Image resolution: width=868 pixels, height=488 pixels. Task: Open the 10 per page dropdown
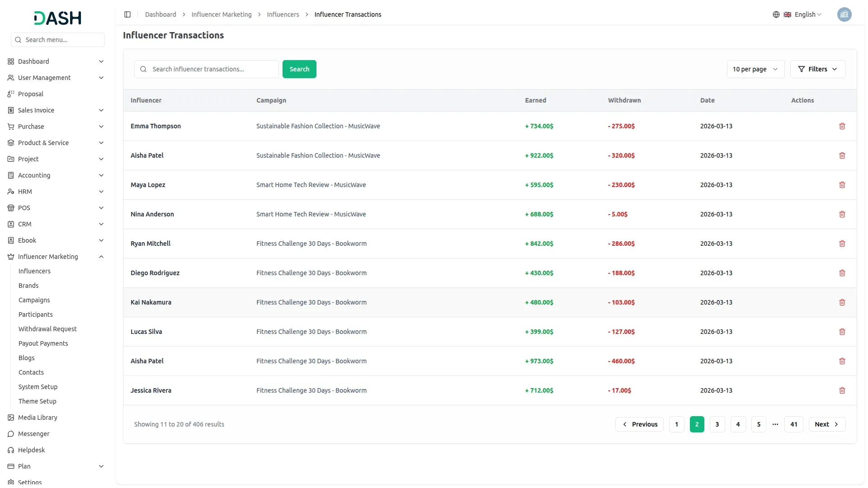point(755,69)
